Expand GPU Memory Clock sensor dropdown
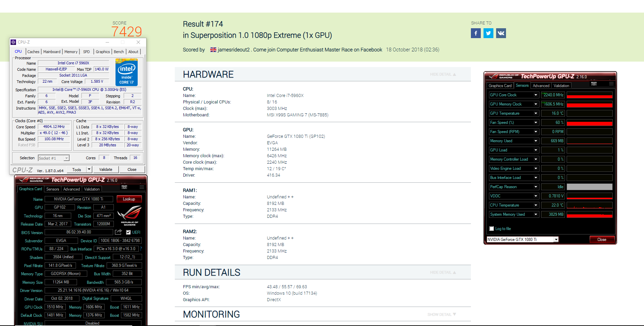Image resolution: width=644 pixels, height=326 pixels. pos(536,104)
